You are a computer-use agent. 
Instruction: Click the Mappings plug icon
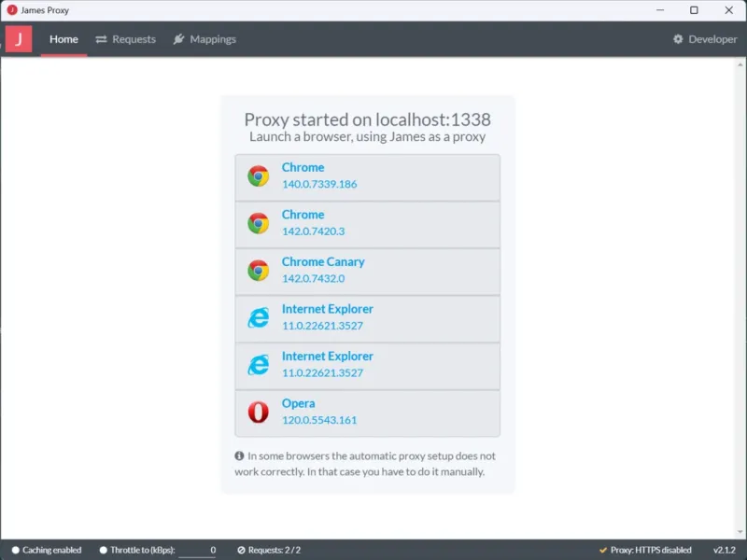(x=178, y=39)
